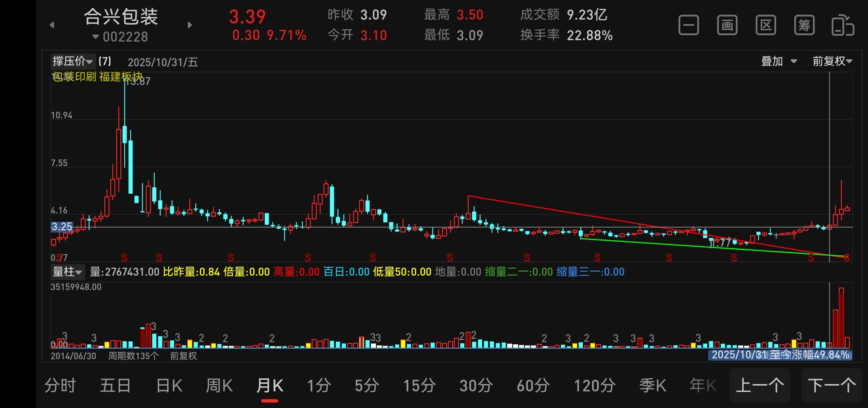This screenshot has height=408, width=868.
Task: Click the 画 drawing tool icon
Action: point(727,25)
